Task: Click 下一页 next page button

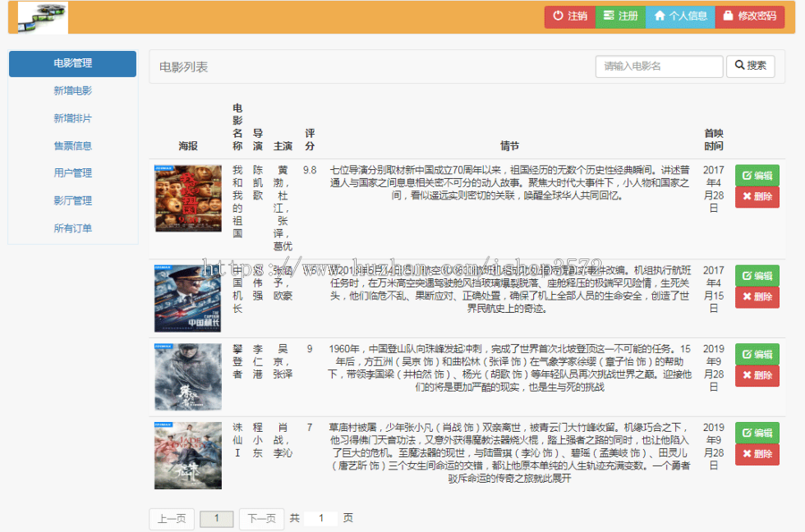Action: (262, 519)
